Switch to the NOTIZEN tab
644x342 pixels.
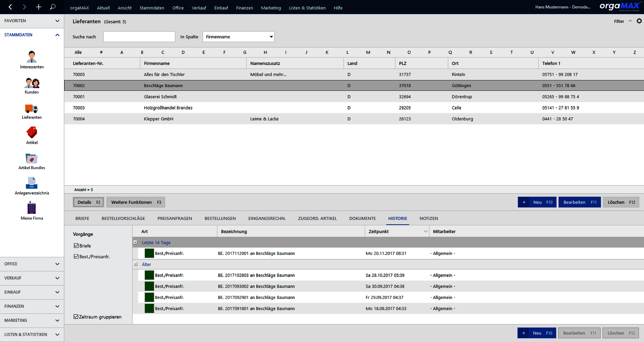[429, 218]
